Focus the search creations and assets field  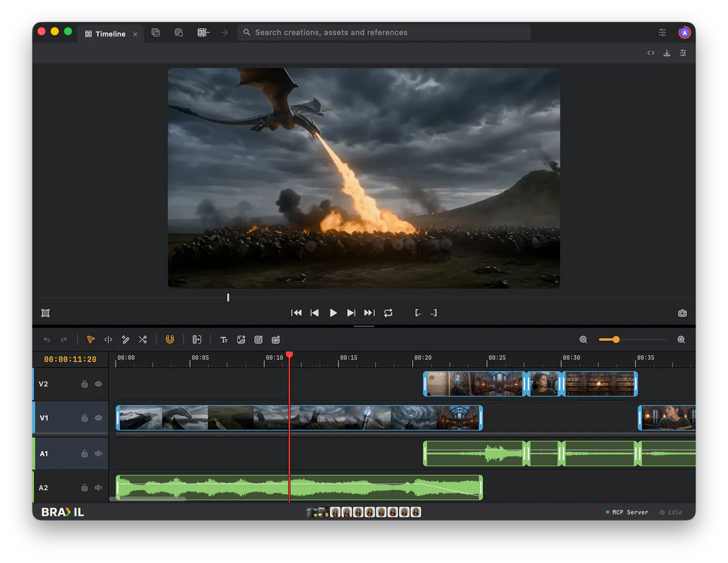pos(384,32)
